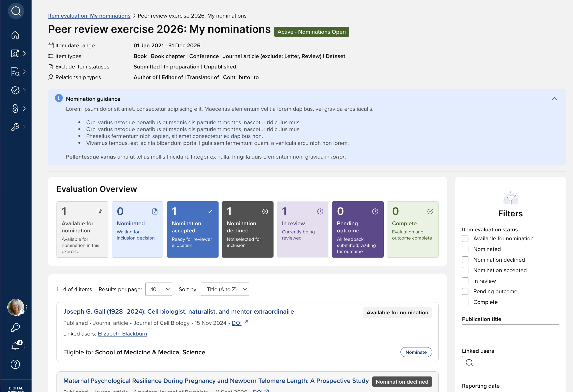The height and width of the screenshot is (392, 573).
Task: Click the wrench tools sidebar icon
Action: 15,127
